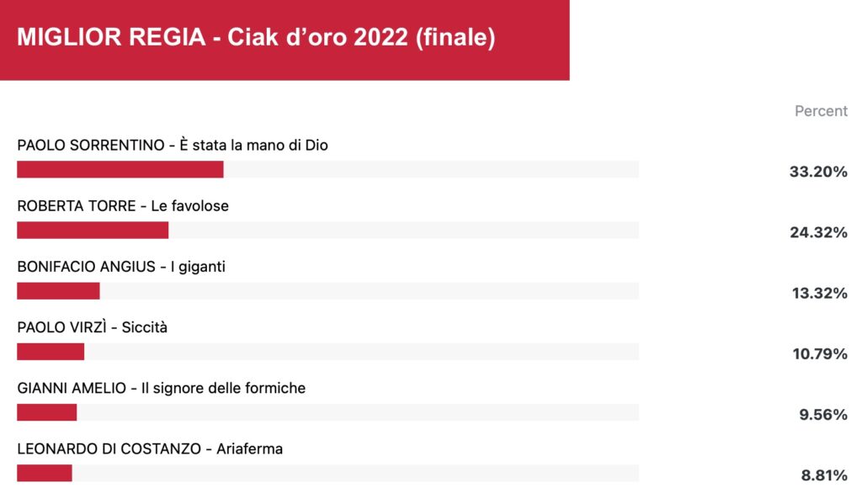Select the PAOLO VIRZÌ - Siccità label
862x504 pixels.
click(92, 327)
